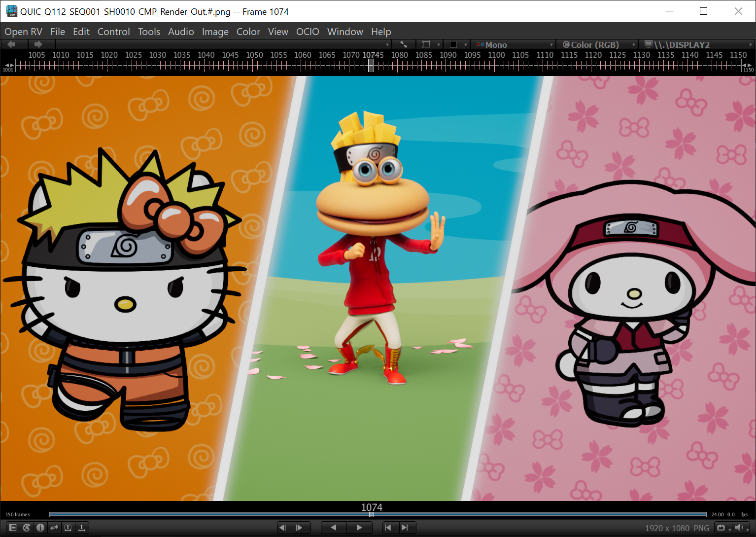Open the Help menu
756x537 pixels.
point(381,32)
